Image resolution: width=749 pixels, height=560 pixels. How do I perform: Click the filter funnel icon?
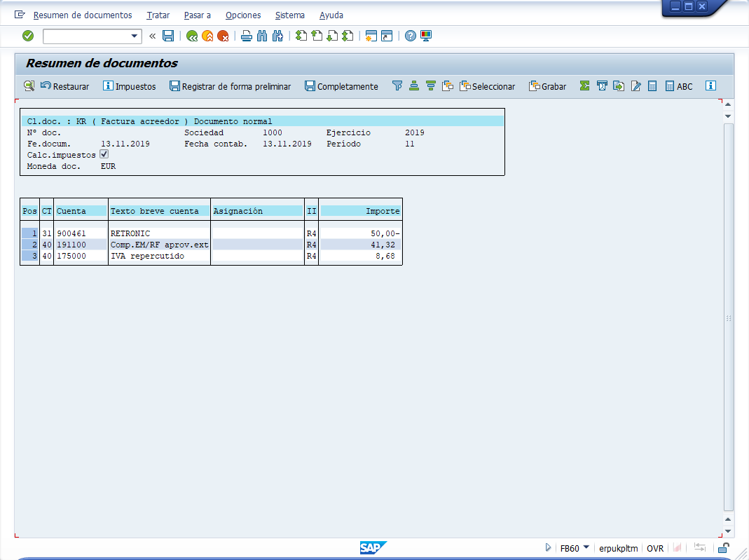click(397, 86)
